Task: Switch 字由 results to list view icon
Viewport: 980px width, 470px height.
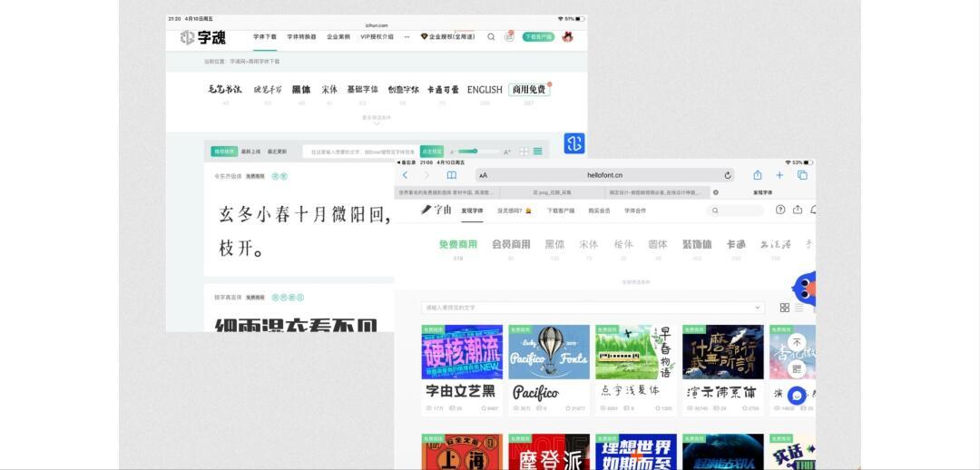Action: coord(799,308)
